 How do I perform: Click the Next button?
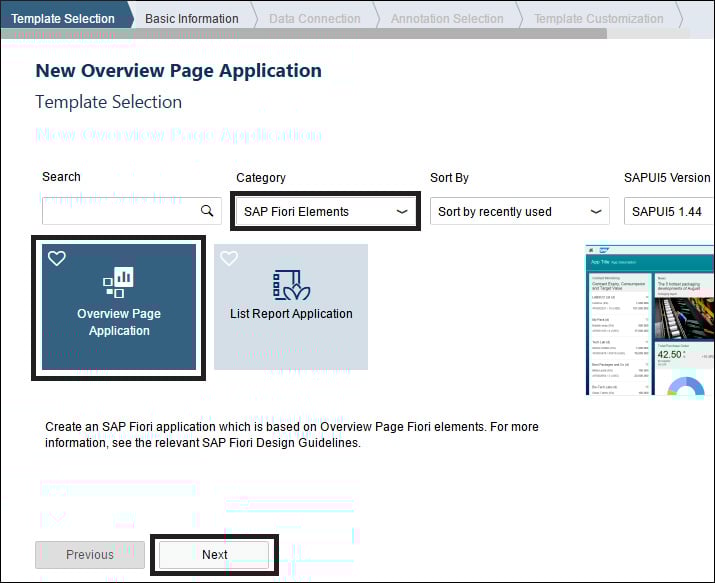coord(214,555)
